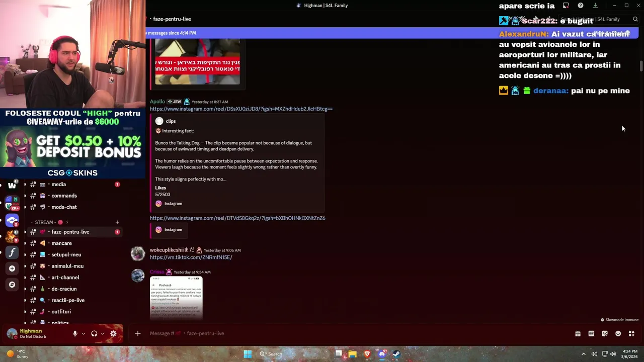Image resolution: width=644 pixels, height=362 pixels.
Task: Open User Settings gear icon
Action: [113, 333]
